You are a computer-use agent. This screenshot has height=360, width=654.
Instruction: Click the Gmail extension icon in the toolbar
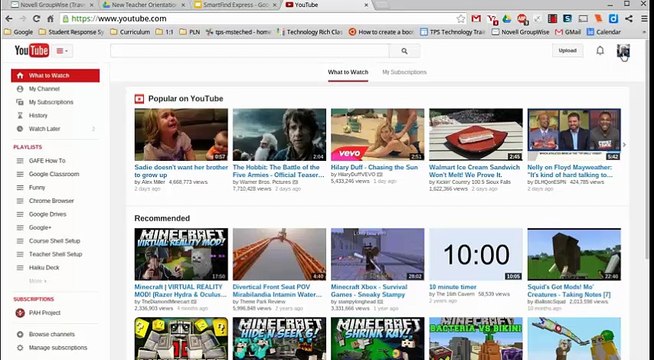point(476,19)
